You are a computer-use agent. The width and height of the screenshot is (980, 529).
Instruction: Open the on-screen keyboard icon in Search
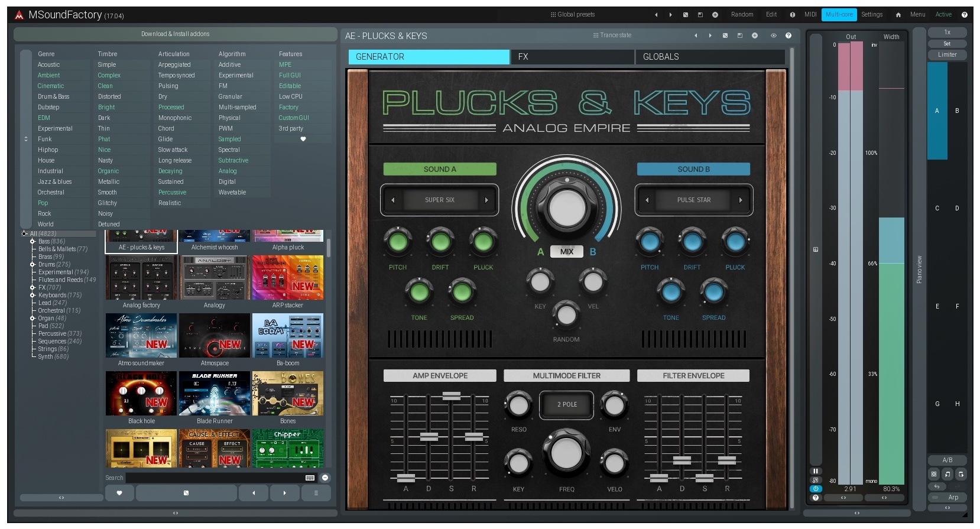310,478
